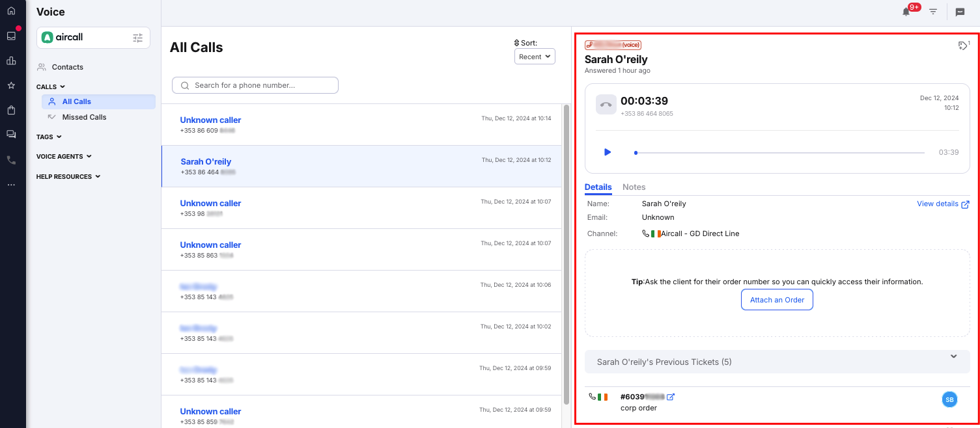
Task: Click the 'corp order' ticket subject
Action: coord(639,408)
